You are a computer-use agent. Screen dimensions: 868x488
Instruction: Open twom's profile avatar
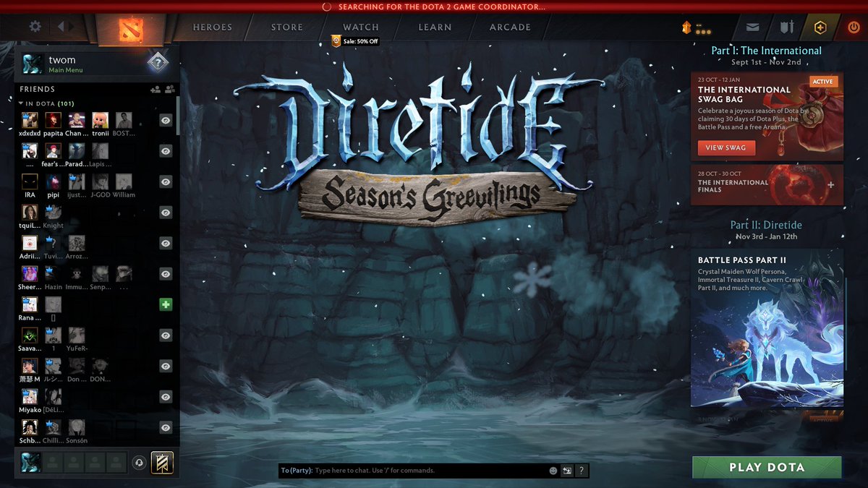pyautogui.click(x=32, y=64)
